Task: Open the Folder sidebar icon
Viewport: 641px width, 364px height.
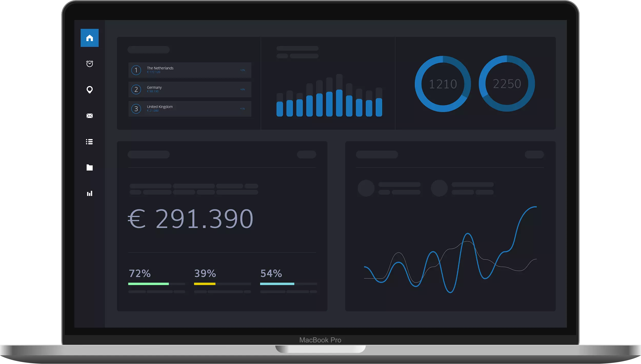Action: (90, 167)
